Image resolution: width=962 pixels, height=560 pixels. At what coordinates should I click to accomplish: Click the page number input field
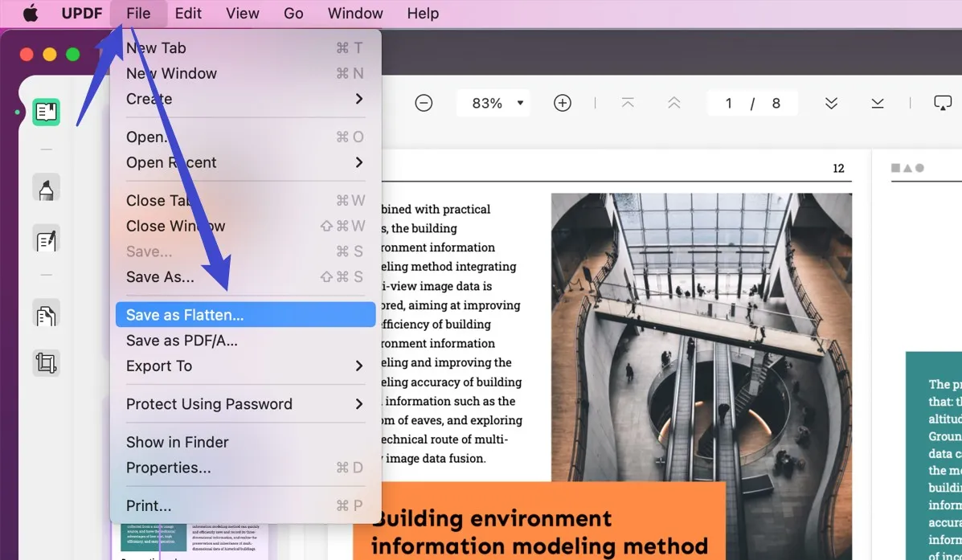click(728, 103)
